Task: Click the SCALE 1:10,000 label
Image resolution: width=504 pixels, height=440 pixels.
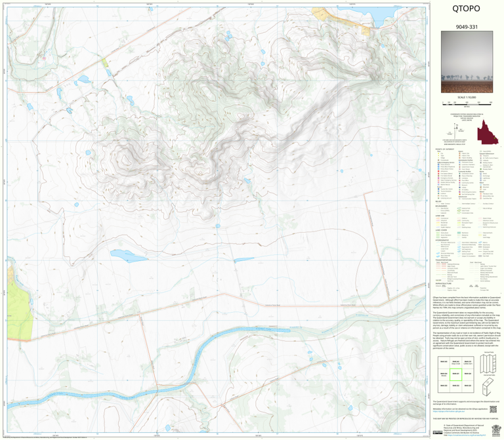Action: coord(467,97)
